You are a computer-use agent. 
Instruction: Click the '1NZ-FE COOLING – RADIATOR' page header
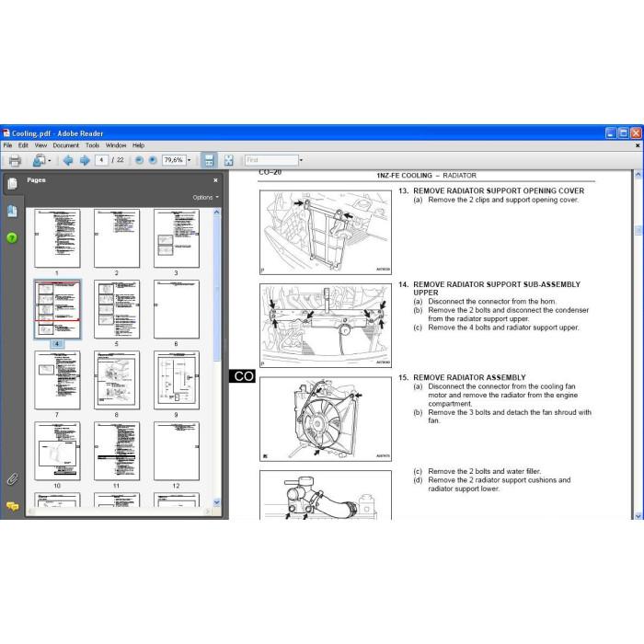426,176
